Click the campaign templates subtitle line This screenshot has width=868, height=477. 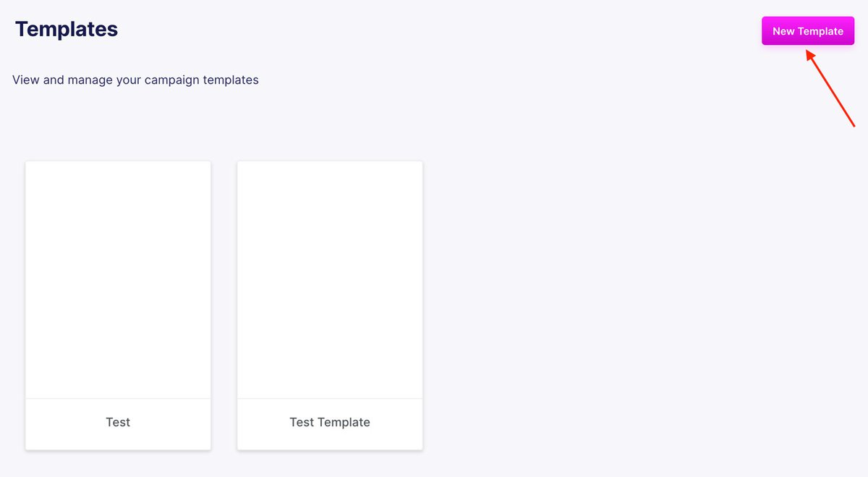(135, 80)
